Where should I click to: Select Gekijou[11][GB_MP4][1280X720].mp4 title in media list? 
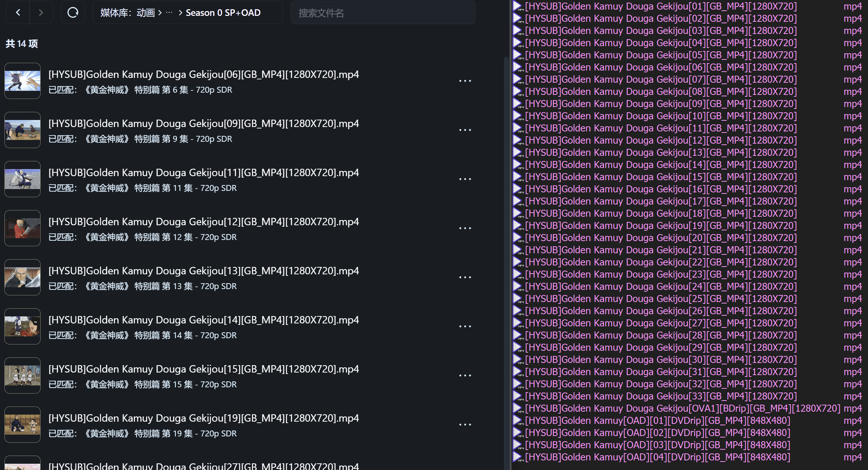(204, 173)
